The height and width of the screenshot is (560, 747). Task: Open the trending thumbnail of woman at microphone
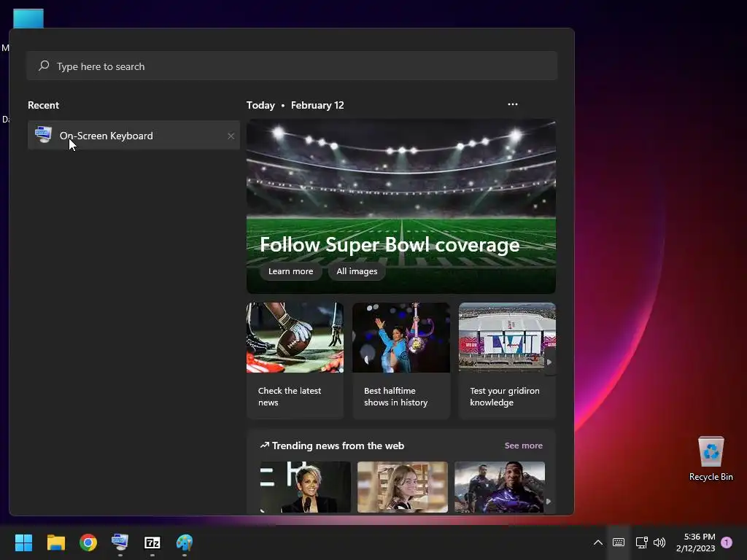[306, 486]
